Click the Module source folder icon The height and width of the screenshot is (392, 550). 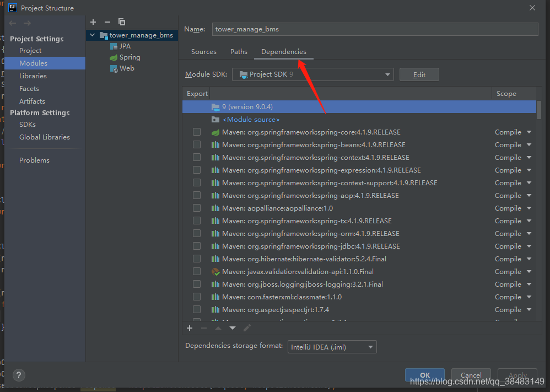[215, 120]
